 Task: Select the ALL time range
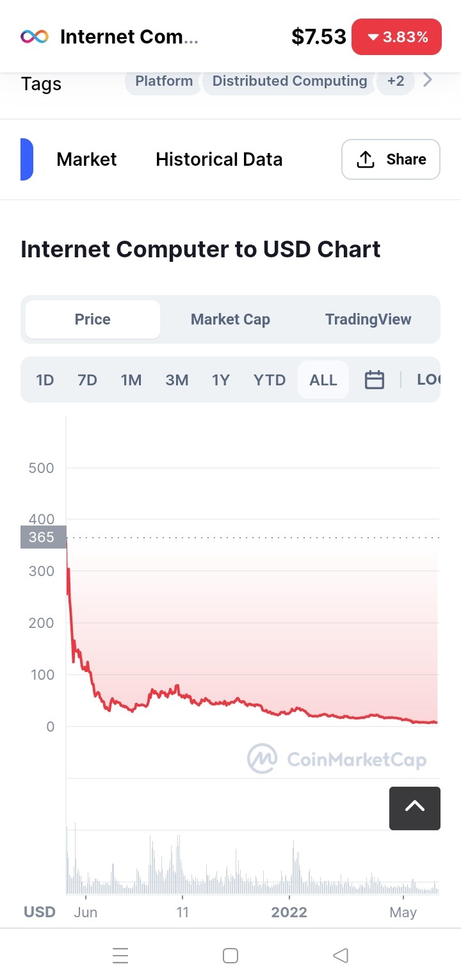click(323, 380)
